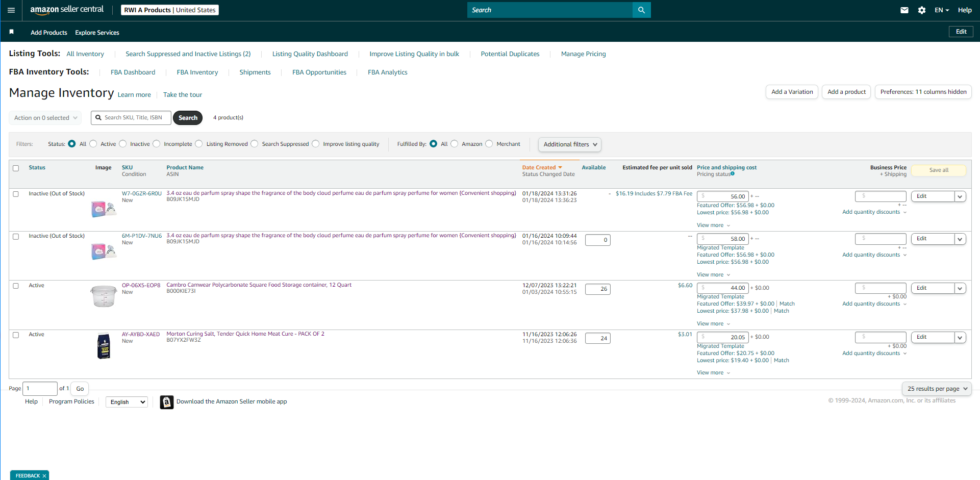
Task: Click the Add a Variation button
Action: click(x=792, y=92)
